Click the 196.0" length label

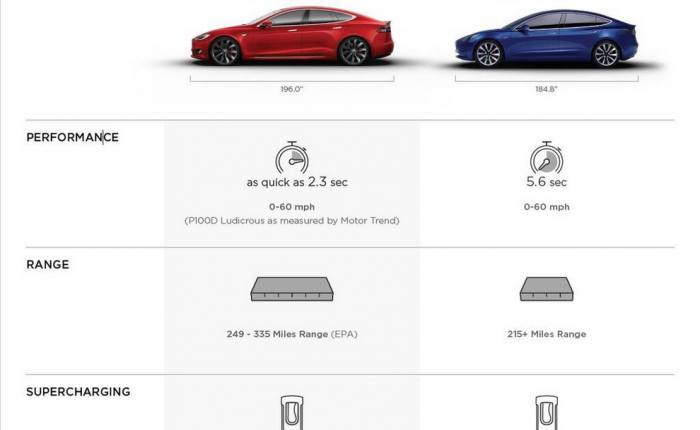coord(292,89)
